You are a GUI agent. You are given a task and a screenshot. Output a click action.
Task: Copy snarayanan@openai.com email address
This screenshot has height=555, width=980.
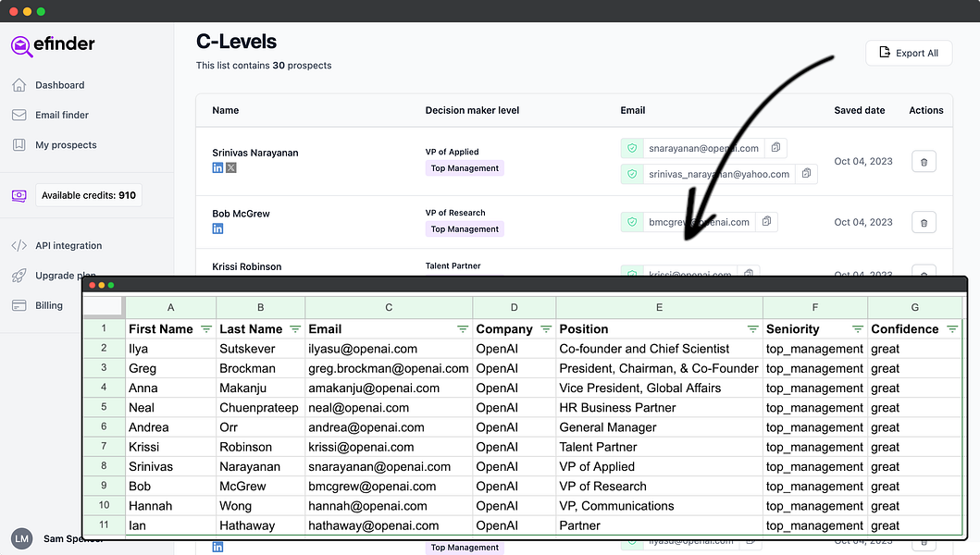click(775, 147)
